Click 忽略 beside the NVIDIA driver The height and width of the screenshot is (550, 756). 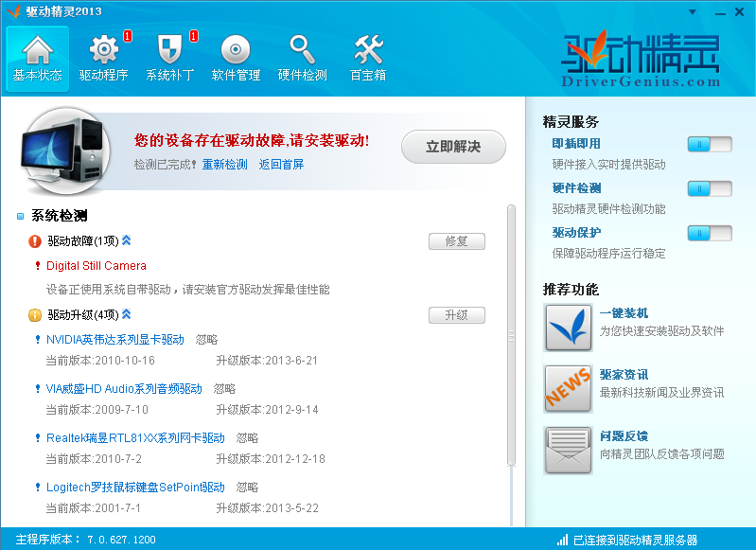click(206, 340)
